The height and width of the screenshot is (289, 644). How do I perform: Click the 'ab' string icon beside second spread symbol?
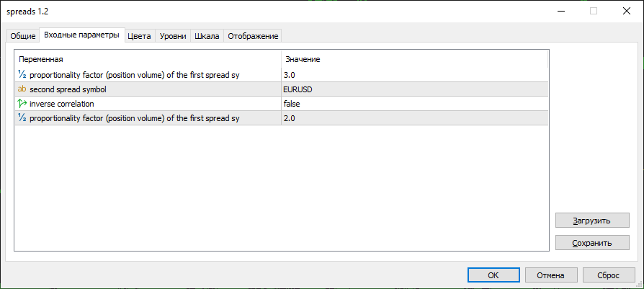click(22, 89)
